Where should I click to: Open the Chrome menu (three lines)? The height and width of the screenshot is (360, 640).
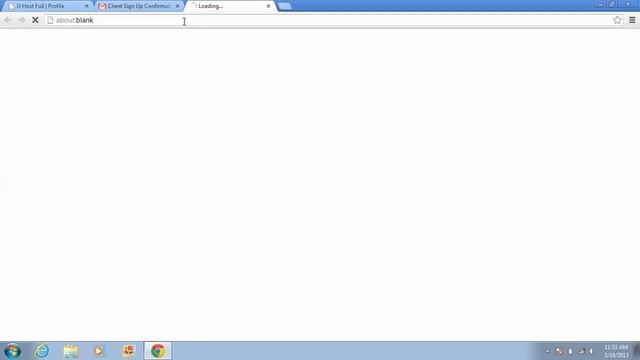632,20
